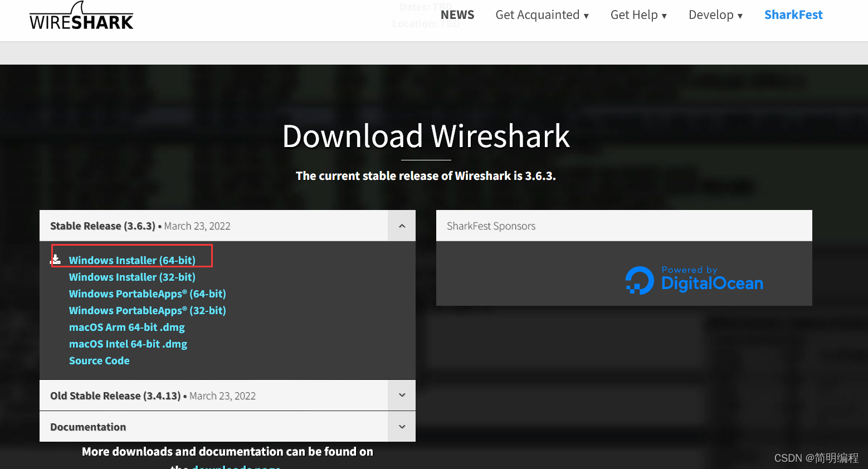
Task: Click the Stable Release (3.6.3) header text
Action: [x=103, y=226]
